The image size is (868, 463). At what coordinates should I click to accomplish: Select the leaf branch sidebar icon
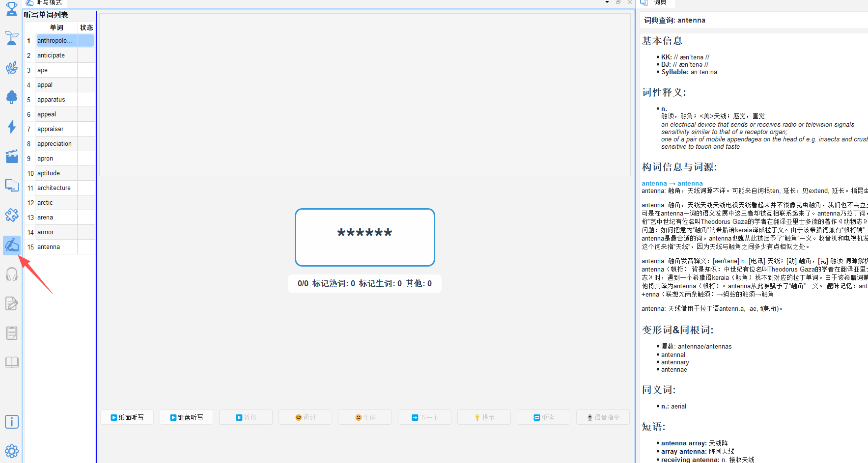(x=11, y=68)
